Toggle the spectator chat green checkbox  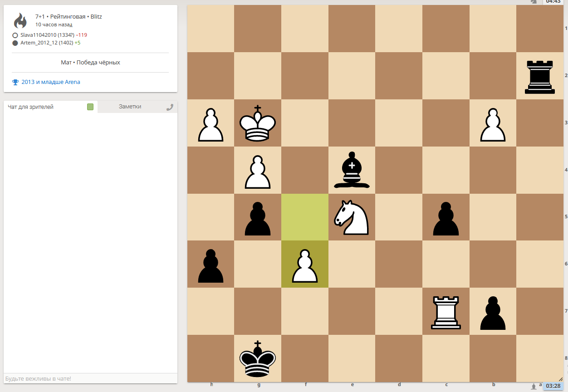click(90, 107)
